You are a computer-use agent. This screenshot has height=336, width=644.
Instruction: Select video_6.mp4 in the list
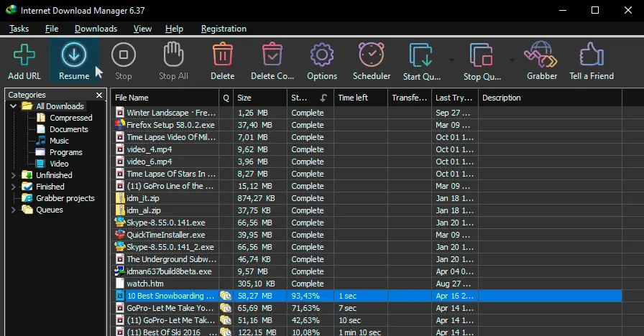pos(367,162)
